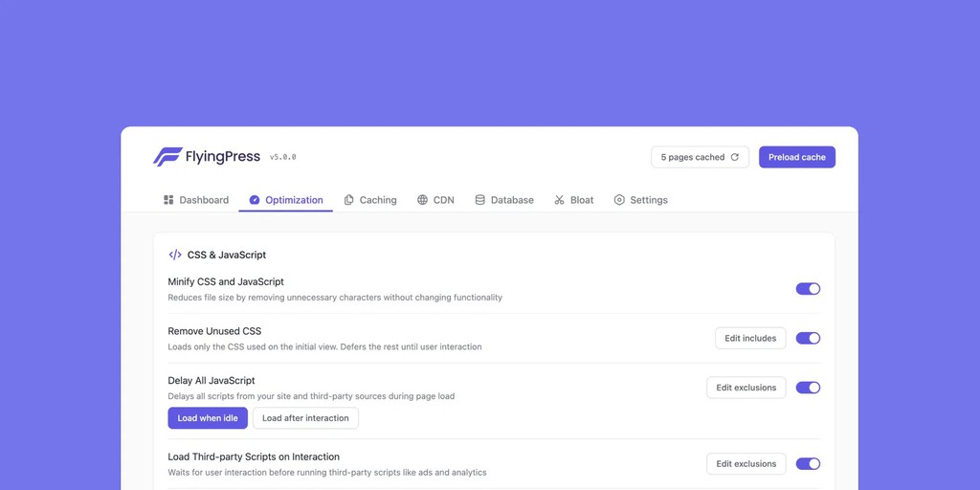Image resolution: width=980 pixels, height=490 pixels.
Task: Click 'Delays all scripts from your site' description
Action: point(311,396)
